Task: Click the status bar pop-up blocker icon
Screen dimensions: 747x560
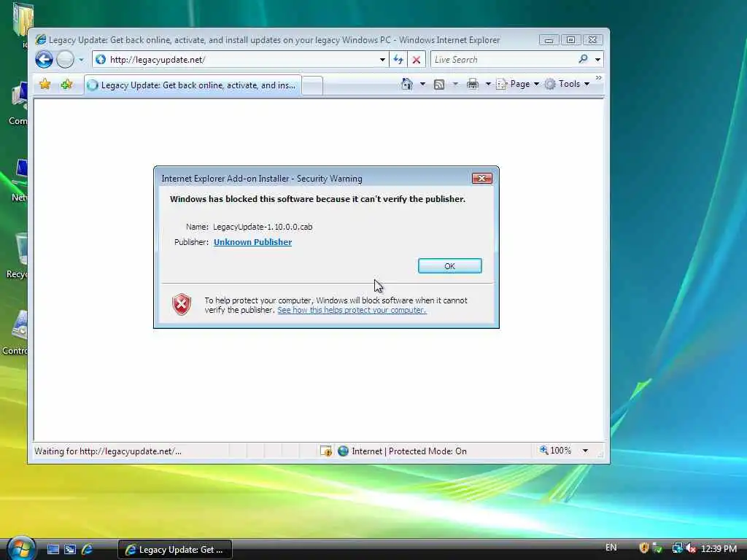Action: coord(326,451)
